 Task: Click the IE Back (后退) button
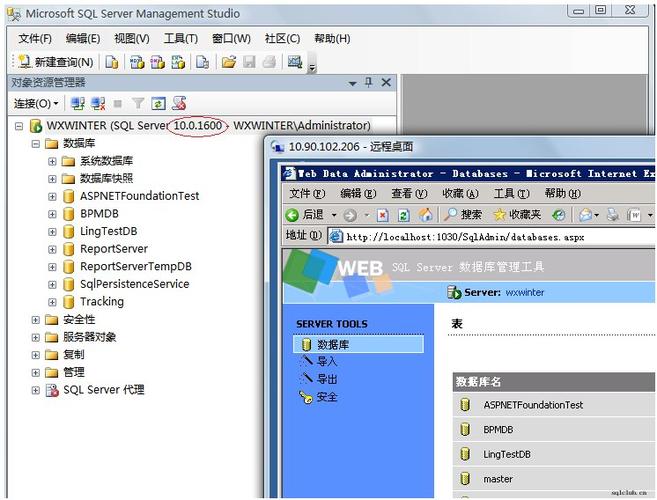pos(305,215)
